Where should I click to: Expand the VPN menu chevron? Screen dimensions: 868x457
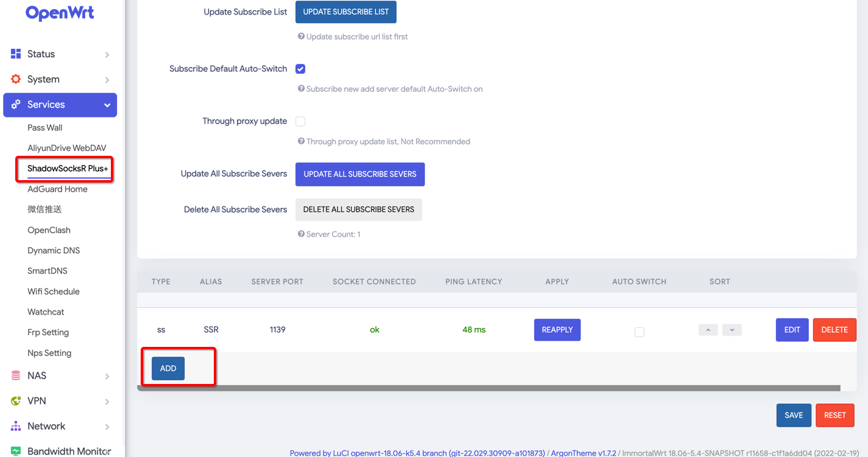coord(107,402)
